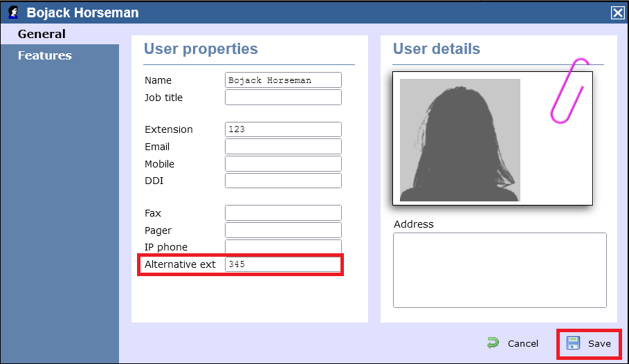The height and width of the screenshot is (364, 629).
Task: Click the green Cancel arrow icon
Action: click(493, 343)
